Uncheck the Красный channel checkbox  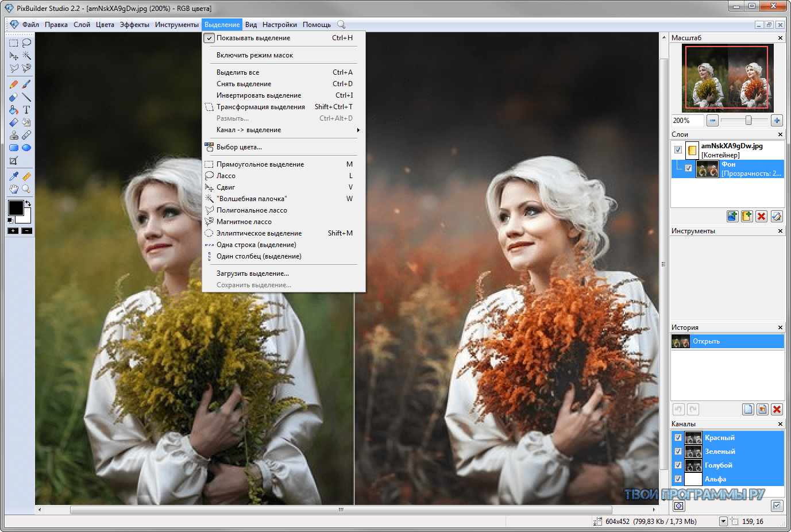[x=678, y=438]
